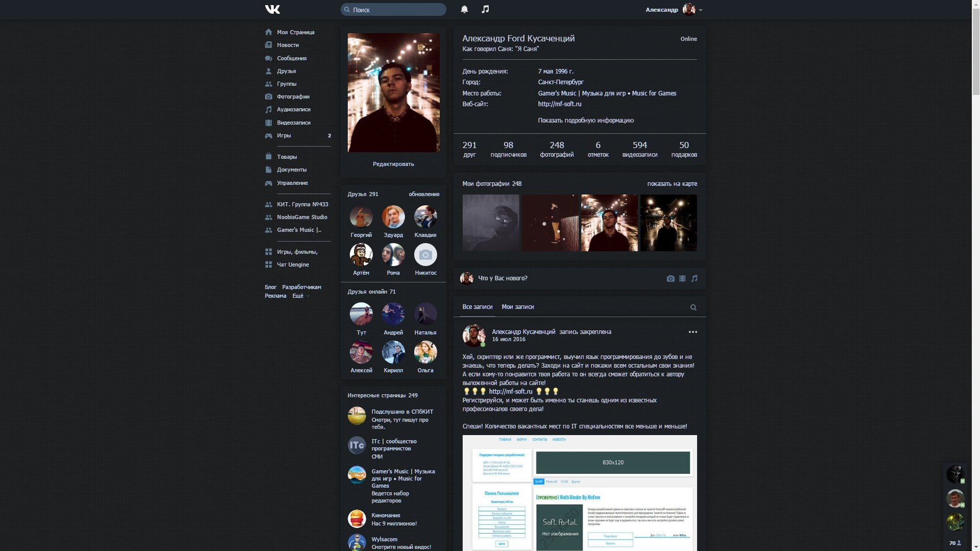Open the '50 подарков' counter
Screen dimensions: 980x551
pos(684,149)
